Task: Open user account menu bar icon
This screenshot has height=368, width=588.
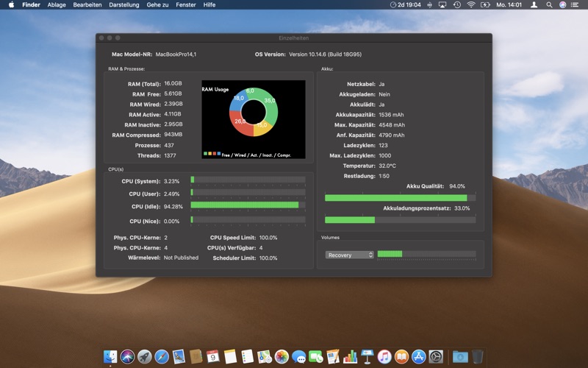Action: [x=534, y=4]
